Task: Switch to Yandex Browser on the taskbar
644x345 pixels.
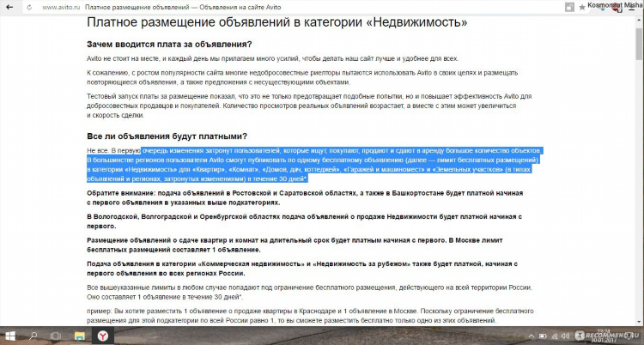Action: click(x=103, y=336)
